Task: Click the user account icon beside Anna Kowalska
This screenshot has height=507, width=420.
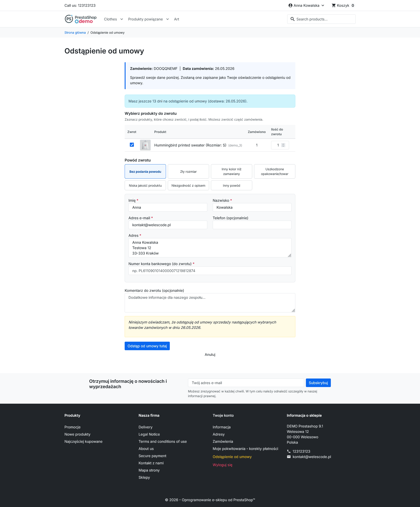Action: click(290, 5)
